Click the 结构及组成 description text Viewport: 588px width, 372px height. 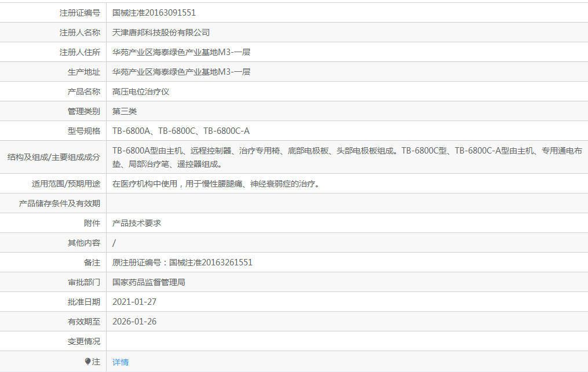[x=261, y=156]
